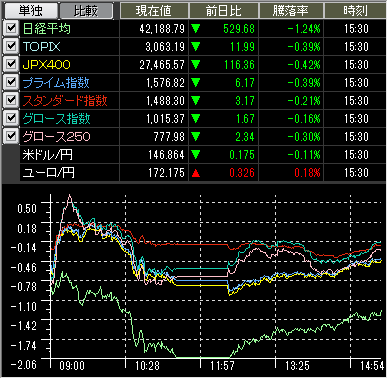Screen dimensions: 388x379
Task: Switch to the 比較 tab
Action: click(86, 11)
